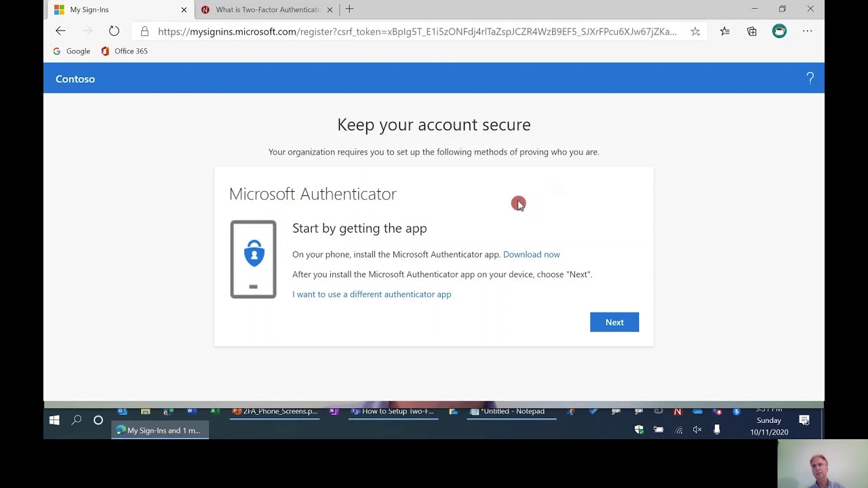Click the Next button
The image size is (868, 488).
coord(614,323)
